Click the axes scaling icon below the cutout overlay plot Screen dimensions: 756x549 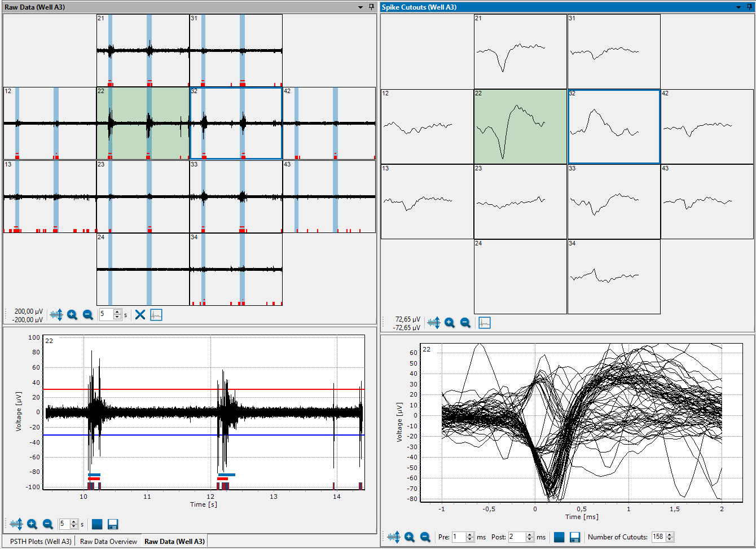393,537
